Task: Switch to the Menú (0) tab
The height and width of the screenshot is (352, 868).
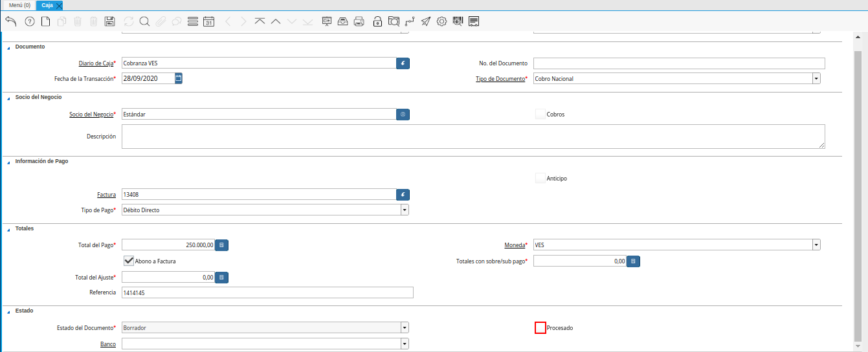Action: click(19, 5)
